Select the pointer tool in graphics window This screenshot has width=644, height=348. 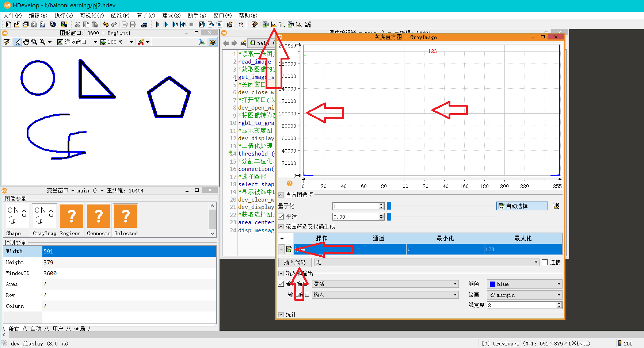[x=18, y=42]
